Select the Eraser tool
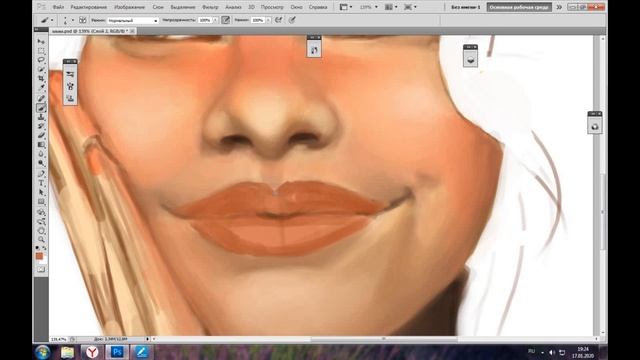The width and height of the screenshot is (640, 360). click(41, 136)
